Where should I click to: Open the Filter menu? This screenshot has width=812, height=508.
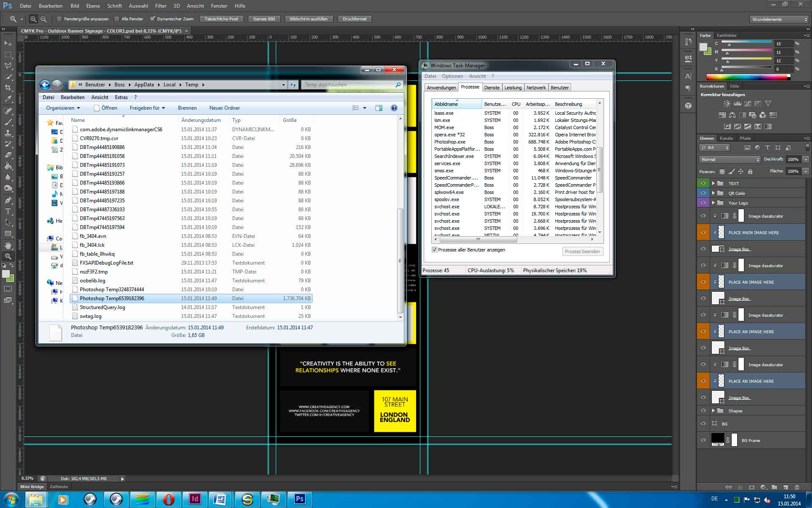[x=161, y=6]
